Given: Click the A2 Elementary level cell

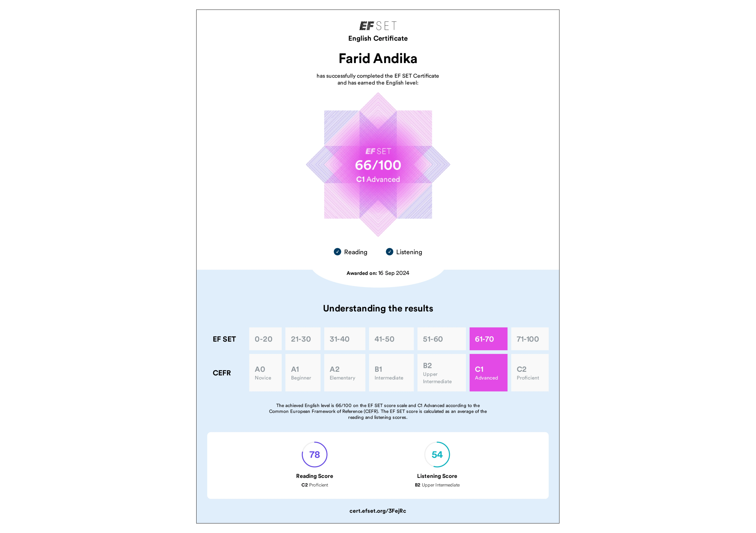Looking at the screenshot, I should [345, 373].
